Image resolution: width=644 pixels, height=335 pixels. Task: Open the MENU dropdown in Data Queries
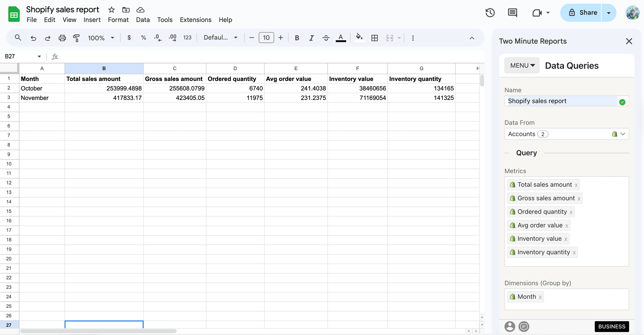(x=522, y=65)
